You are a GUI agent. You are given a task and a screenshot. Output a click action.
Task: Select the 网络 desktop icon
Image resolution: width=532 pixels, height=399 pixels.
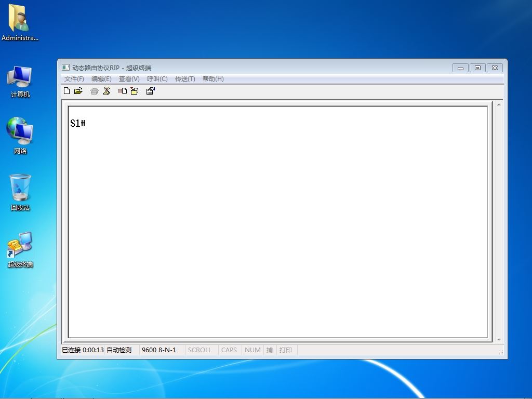coord(20,136)
